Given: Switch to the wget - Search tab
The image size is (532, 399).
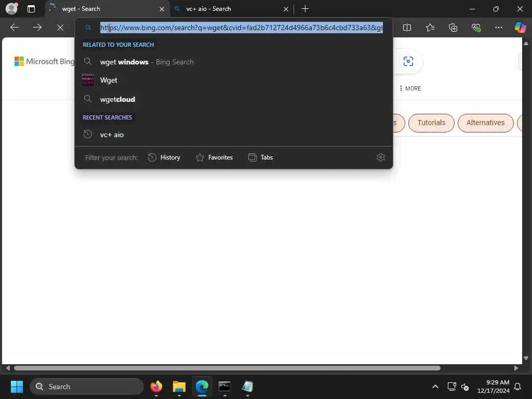Looking at the screenshot, I should [107, 9].
